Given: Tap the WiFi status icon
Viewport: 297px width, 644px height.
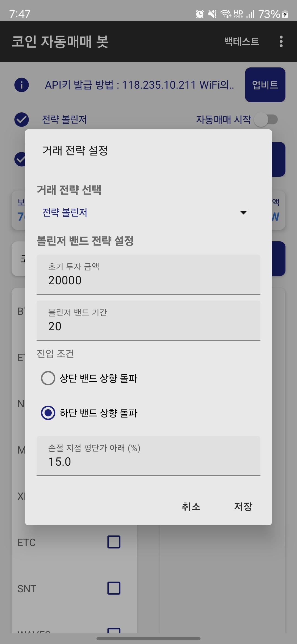Looking at the screenshot, I should point(226,14).
